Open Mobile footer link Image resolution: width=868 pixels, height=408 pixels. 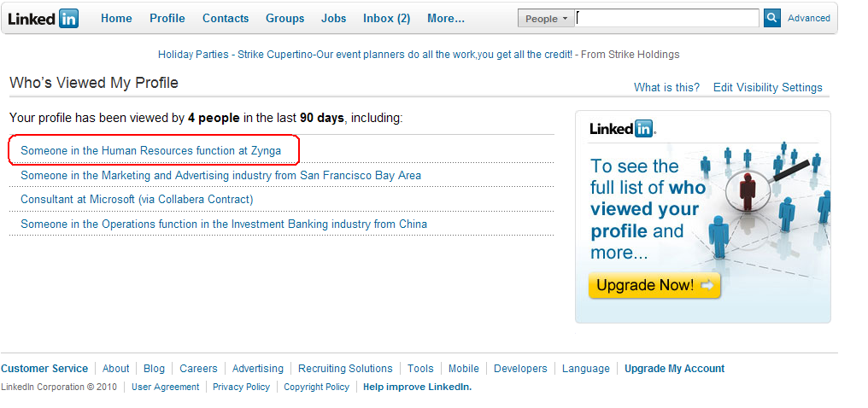pos(463,369)
